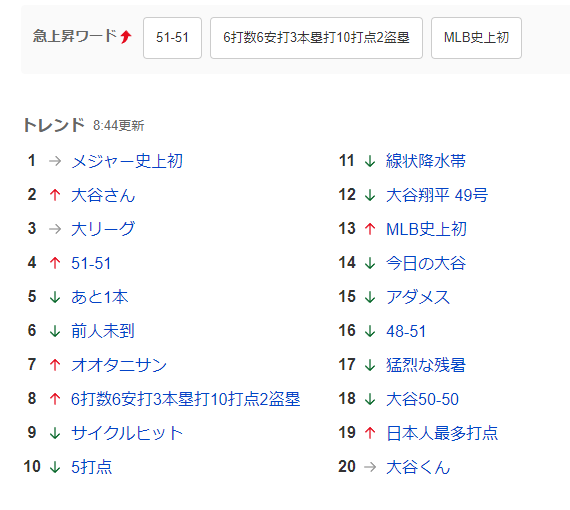
Task: Open the rank 13 link MLB史上初
Action: [x=426, y=229]
